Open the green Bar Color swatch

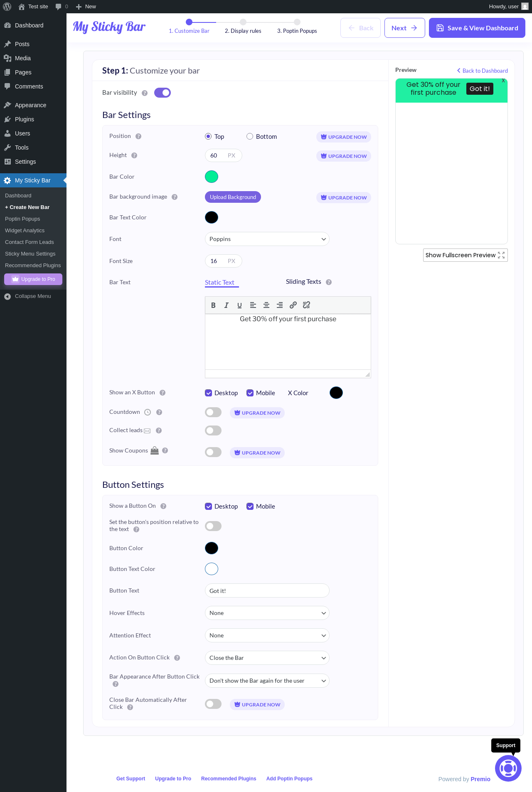[212, 177]
